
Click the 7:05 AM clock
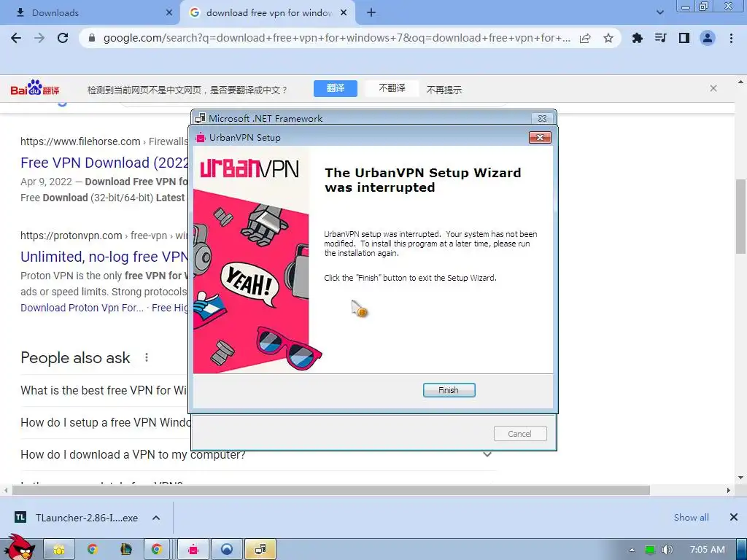[708, 550]
